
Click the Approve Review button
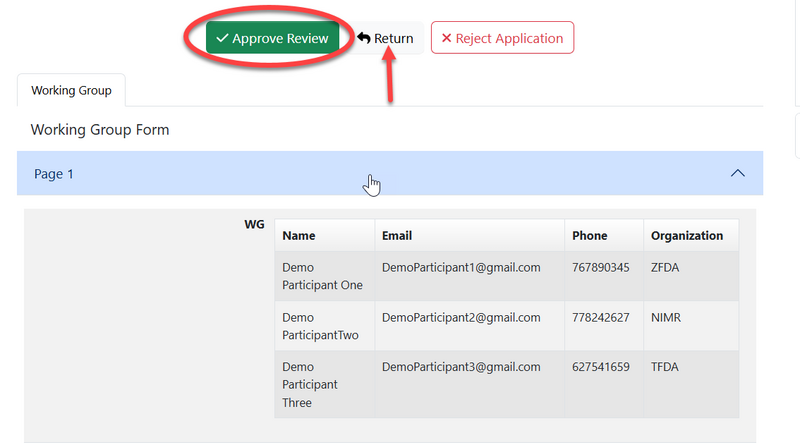(x=273, y=38)
